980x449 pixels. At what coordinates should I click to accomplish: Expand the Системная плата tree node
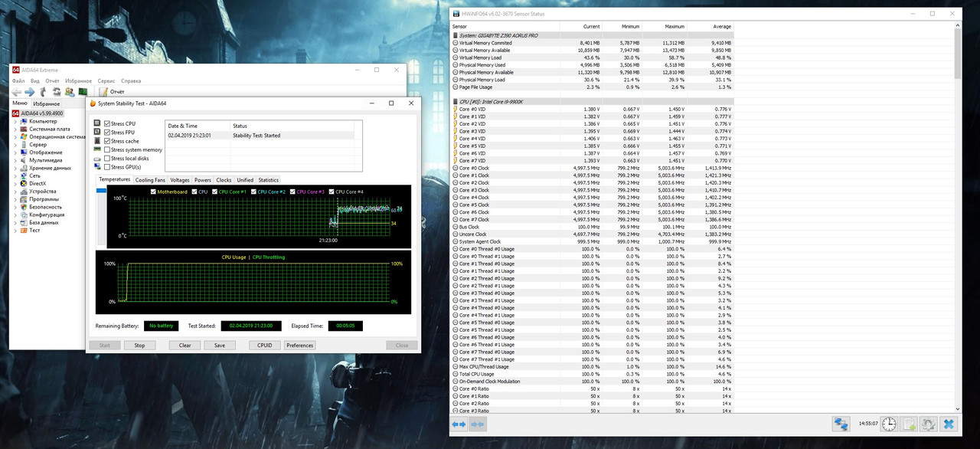15,129
